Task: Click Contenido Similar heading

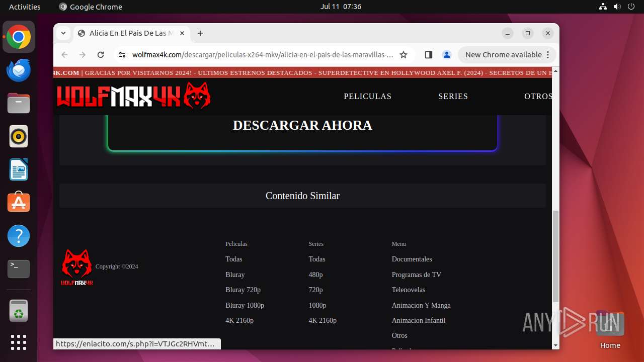Action: pyautogui.click(x=302, y=196)
